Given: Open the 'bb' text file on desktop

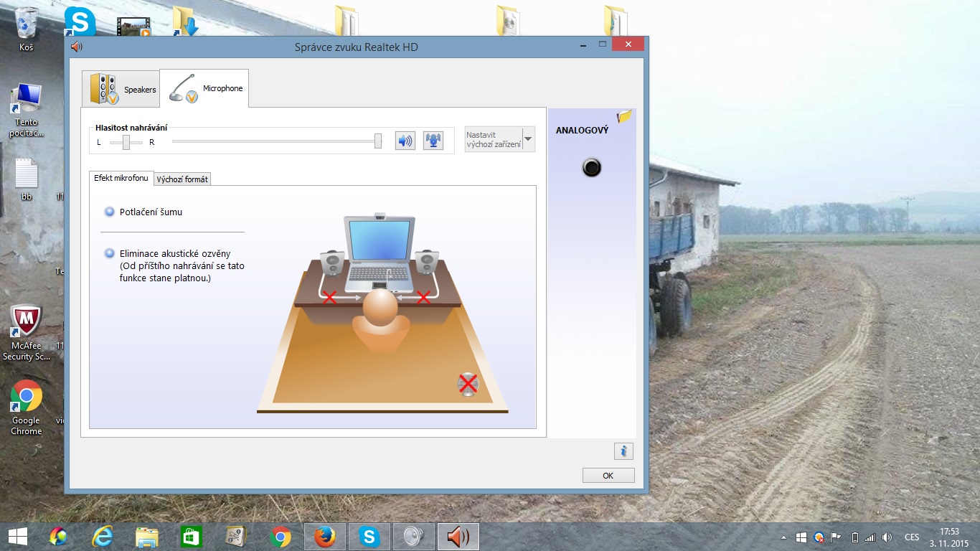Looking at the screenshot, I should pyautogui.click(x=27, y=179).
